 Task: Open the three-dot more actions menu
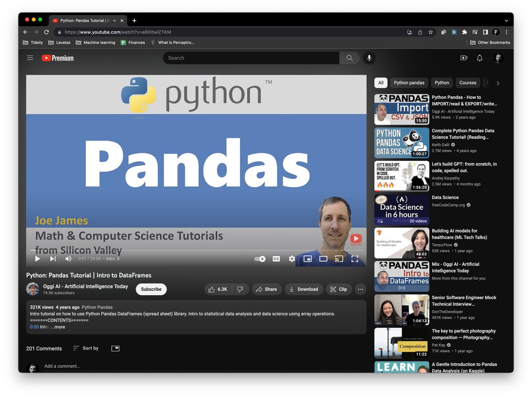point(361,289)
